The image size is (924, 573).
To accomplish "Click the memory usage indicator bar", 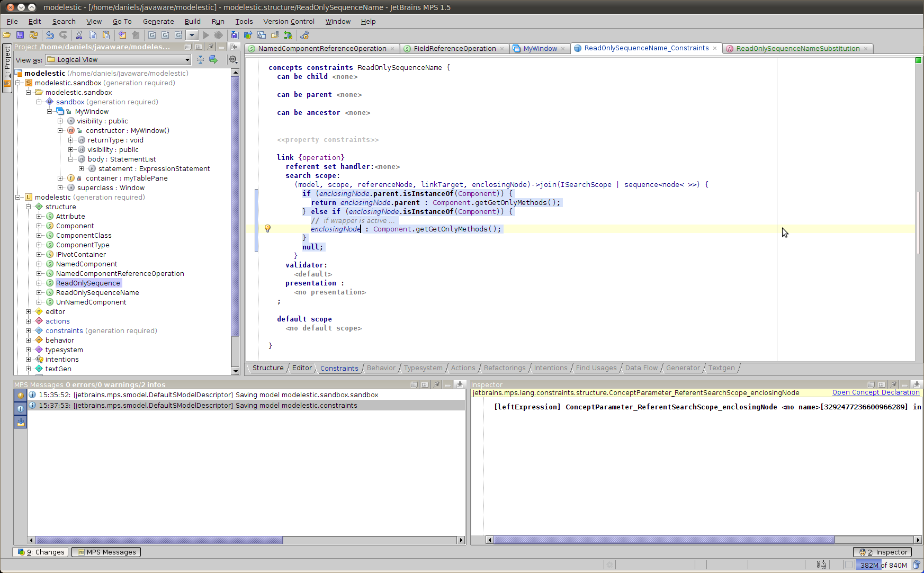I will pos(883,565).
